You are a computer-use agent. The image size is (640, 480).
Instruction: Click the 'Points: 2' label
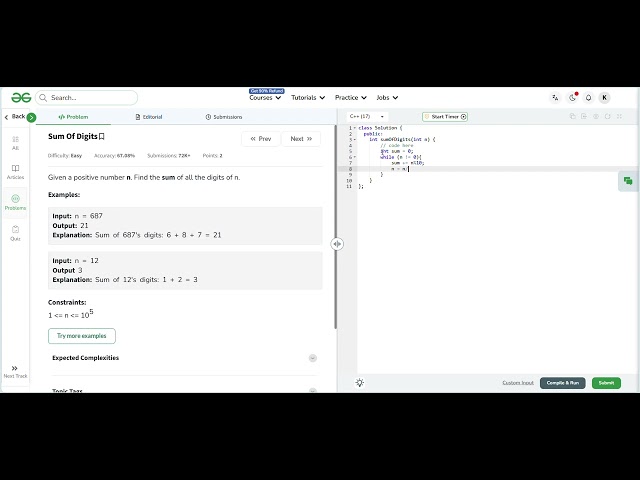[x=212, y=156]
